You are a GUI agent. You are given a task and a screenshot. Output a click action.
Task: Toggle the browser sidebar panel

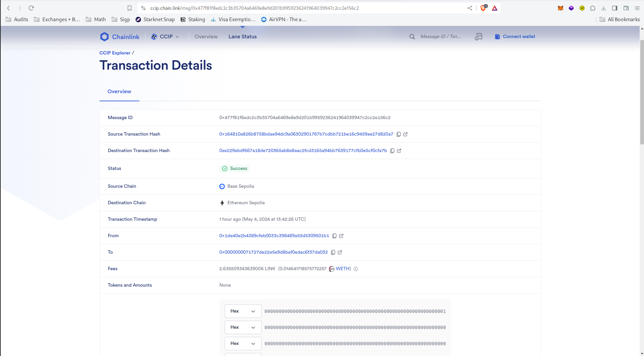tap(615, 8)
